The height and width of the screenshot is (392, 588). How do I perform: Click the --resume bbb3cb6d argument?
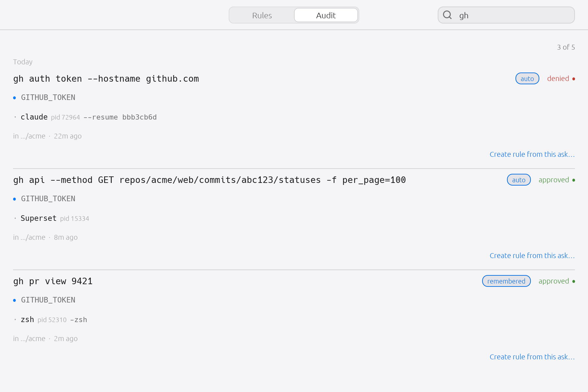[120, 117]
